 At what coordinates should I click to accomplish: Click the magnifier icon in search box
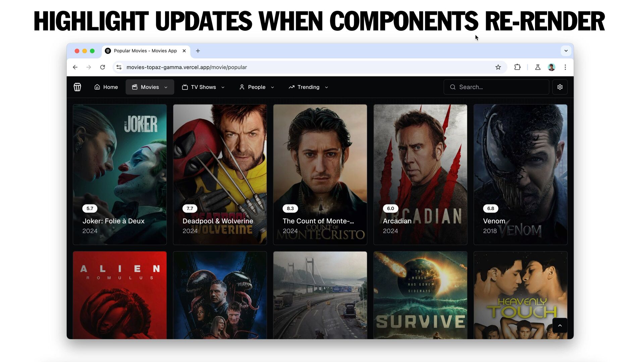[452, 87]
